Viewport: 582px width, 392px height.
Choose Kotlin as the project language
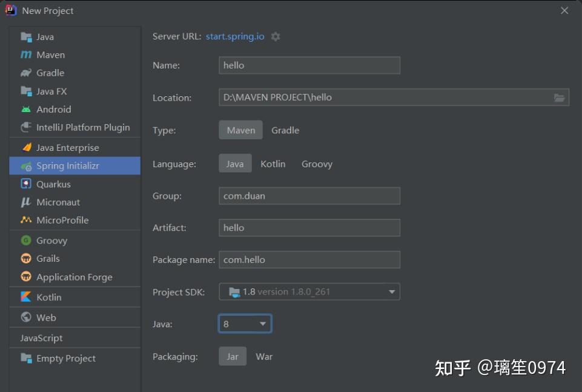tap(273, 164)
